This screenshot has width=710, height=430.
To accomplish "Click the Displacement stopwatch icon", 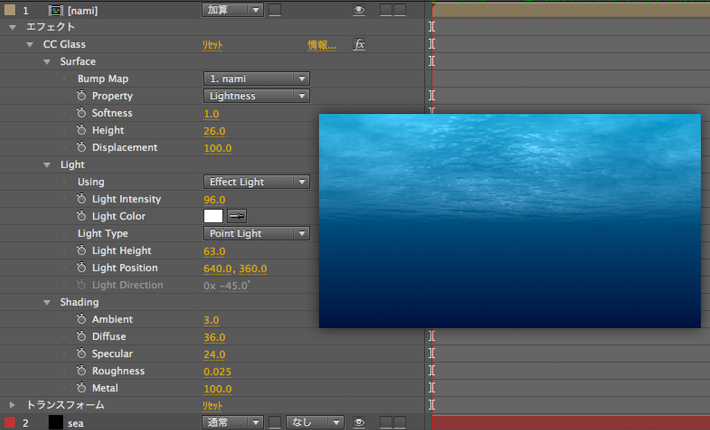I will tap(82, 148).
